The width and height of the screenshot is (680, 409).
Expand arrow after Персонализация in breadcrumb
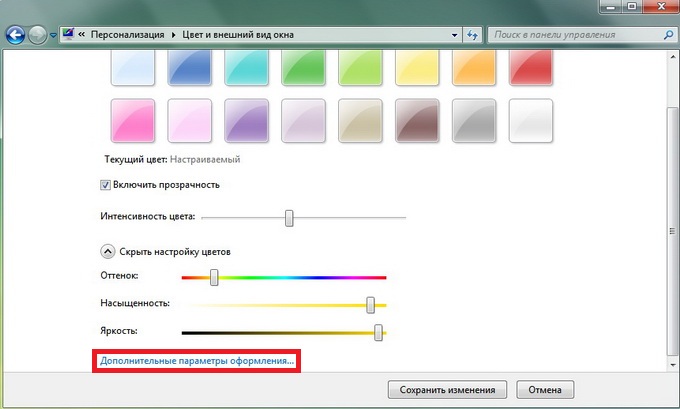[x=173, y=35]
